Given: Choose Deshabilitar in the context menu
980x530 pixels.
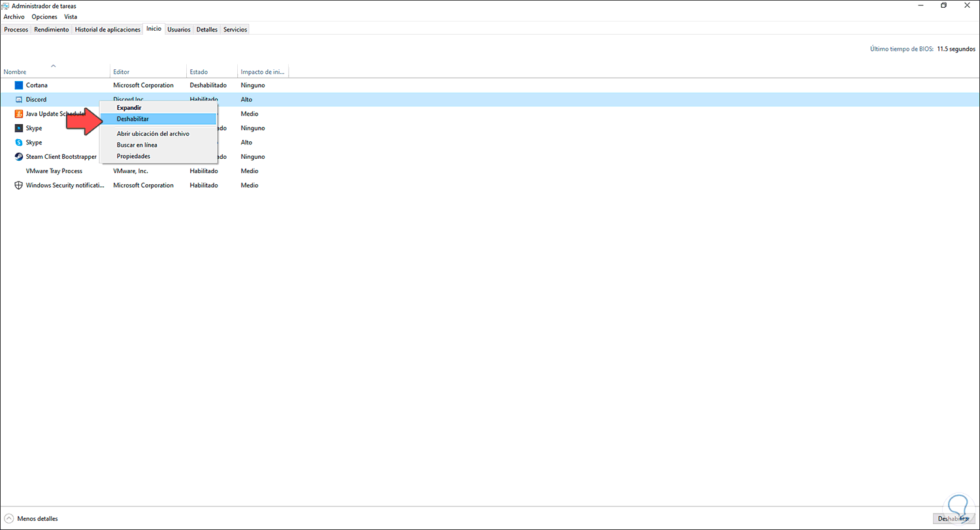Looking at the screenshot, I should coord(158,119).
